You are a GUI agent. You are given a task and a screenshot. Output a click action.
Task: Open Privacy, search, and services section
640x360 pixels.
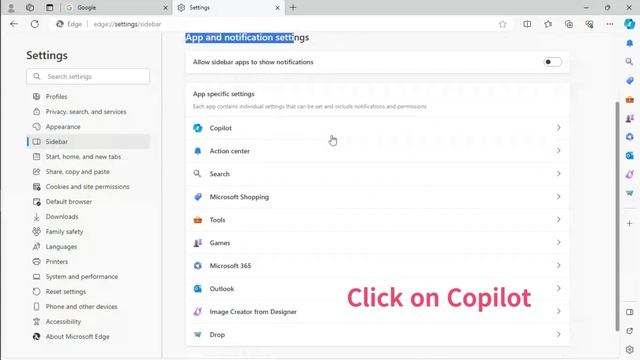tap(88, 111)
